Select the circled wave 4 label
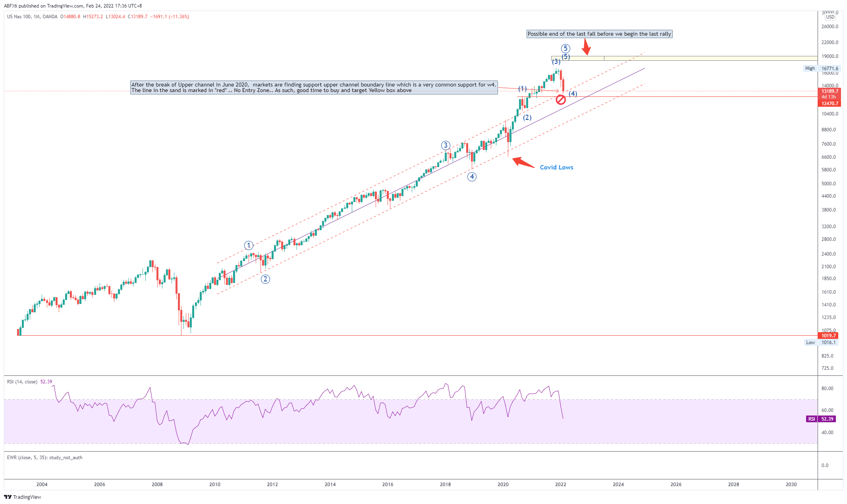The image size is (847, 504). click(x=472, y=177)
